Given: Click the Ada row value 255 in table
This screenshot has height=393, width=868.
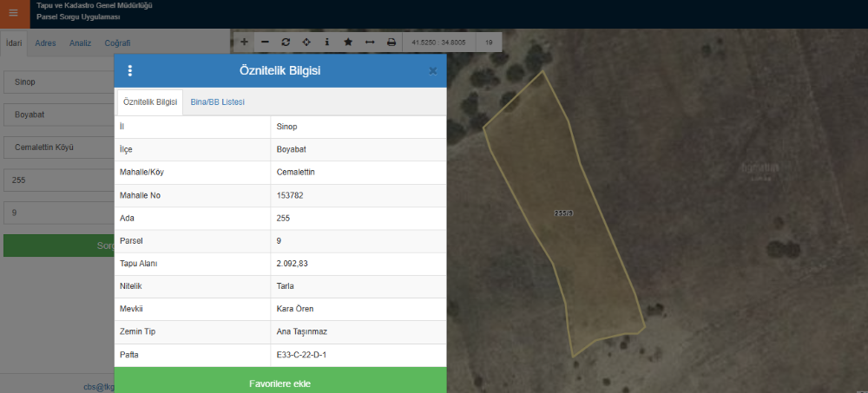Looking at the screenshot, I should pos(283,218).
